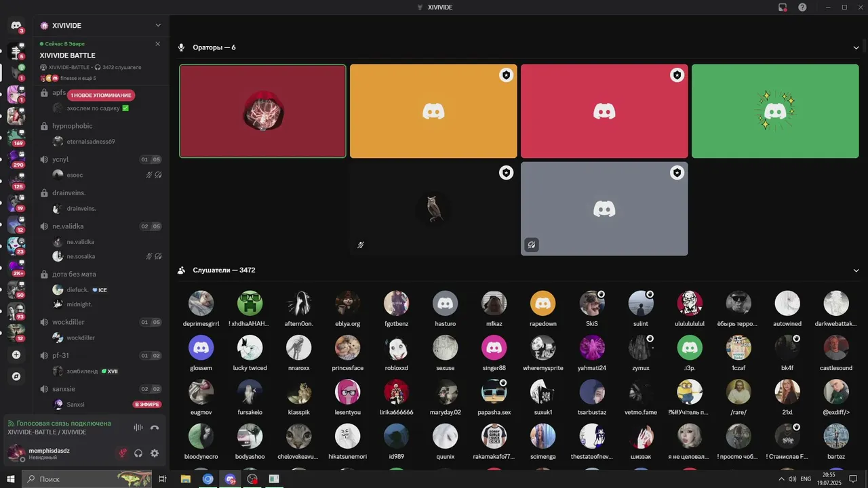The image size is (868, 488).
Task: Click В ЭФИРЕ badge next to Sanxsi
Action: tap(147, 405)
